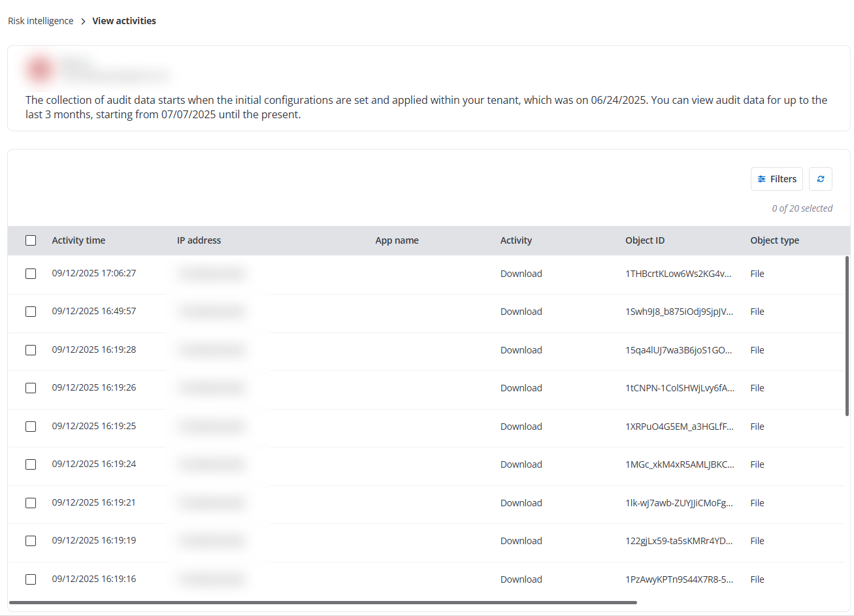Viewport: 854px width, 616px height.
Task: Select checkbox for the 16:19:16 activity
Action: [31, 579]
